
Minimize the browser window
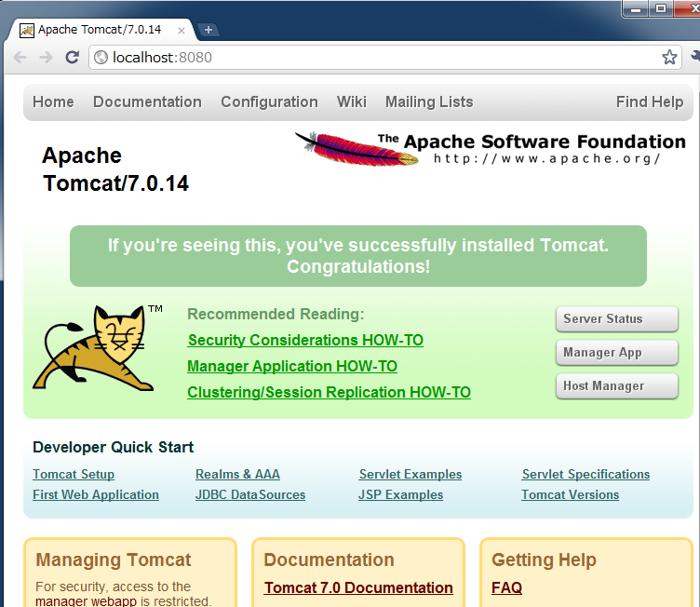coord(636,8)
